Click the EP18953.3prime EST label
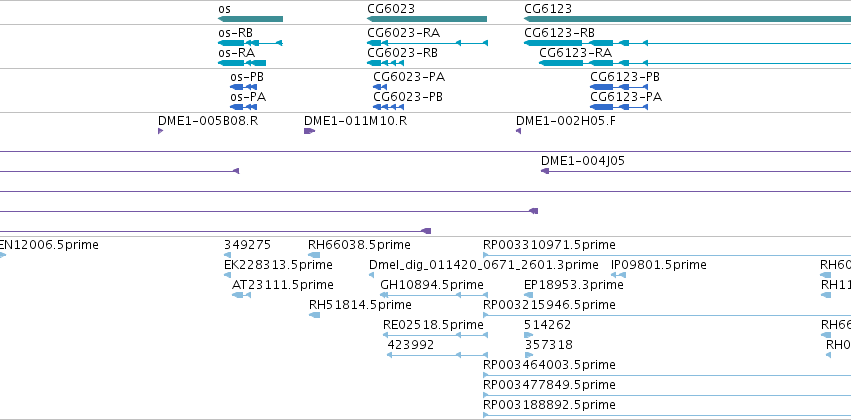Screen dimensions: 851x420 (x=575, y=285)
